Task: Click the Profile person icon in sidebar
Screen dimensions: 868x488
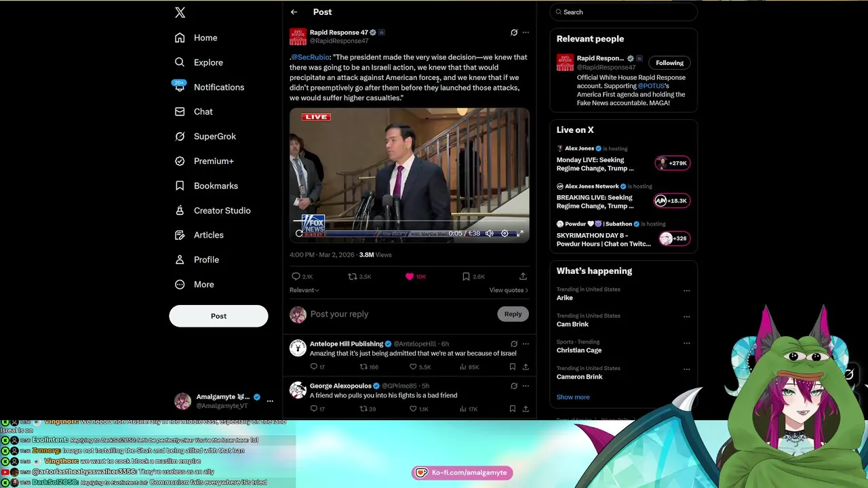Action: 180,260
